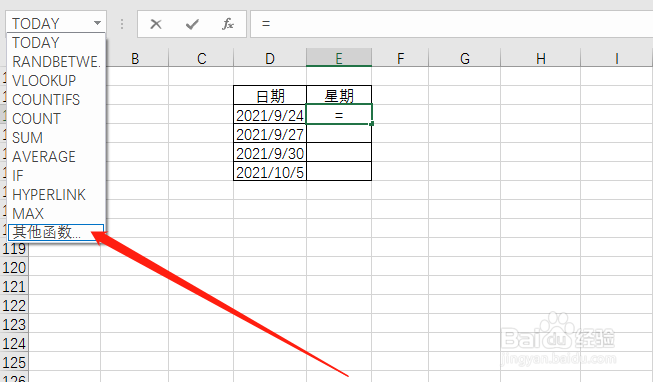Select column C header
Image resolution: width=653 pixels, height=382 pixels.
(202, 58)
